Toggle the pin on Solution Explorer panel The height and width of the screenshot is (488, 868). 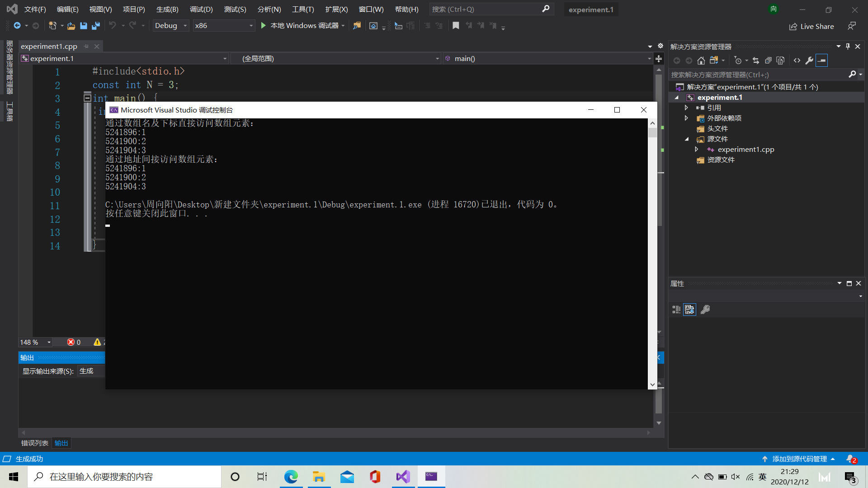(x=848, y=47)
